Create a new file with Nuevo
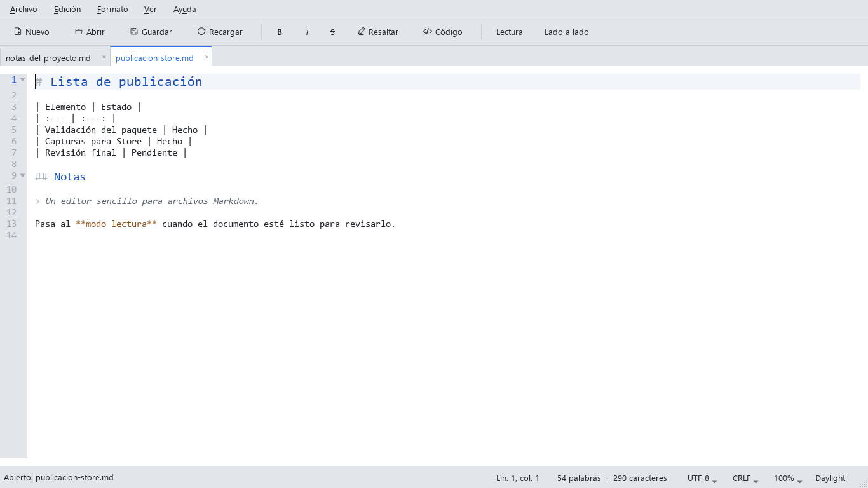868x488 pixels. click(x=32, y=32)
